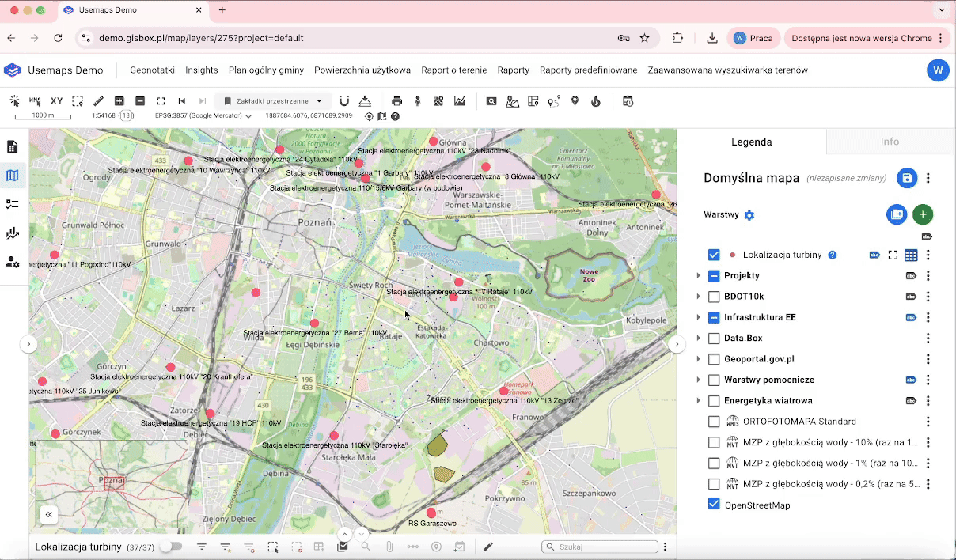Click the print icon in map toolbar
Viewport: 956px width, 560px height.
point(397,101)
